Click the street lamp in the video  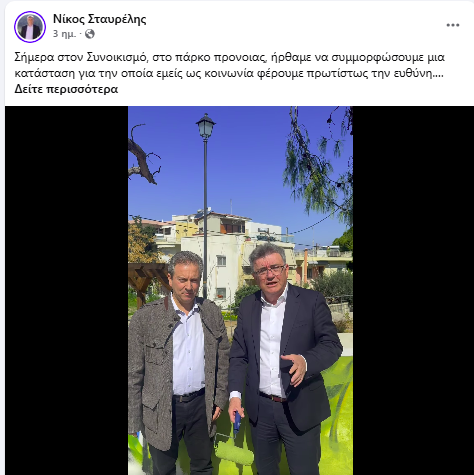tap(205, 203)
